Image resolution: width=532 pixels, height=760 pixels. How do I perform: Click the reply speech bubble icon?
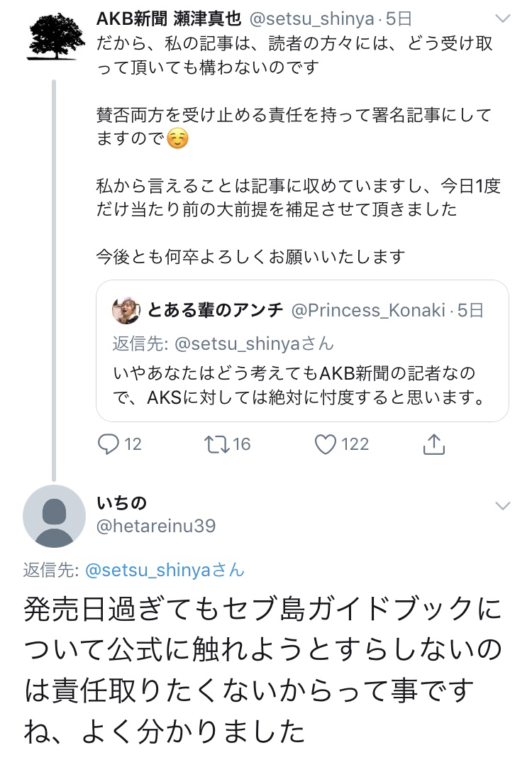pyautogui.click(x=108, y=444)
